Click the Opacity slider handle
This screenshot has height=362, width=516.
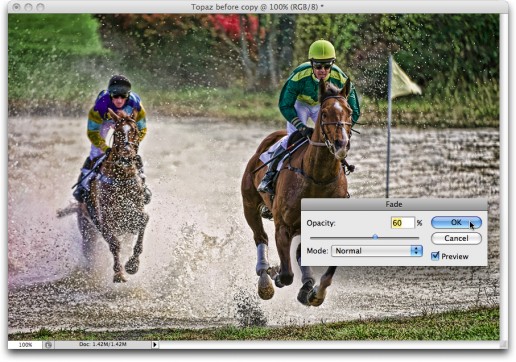pyautogui.click(x=375, y=237)
